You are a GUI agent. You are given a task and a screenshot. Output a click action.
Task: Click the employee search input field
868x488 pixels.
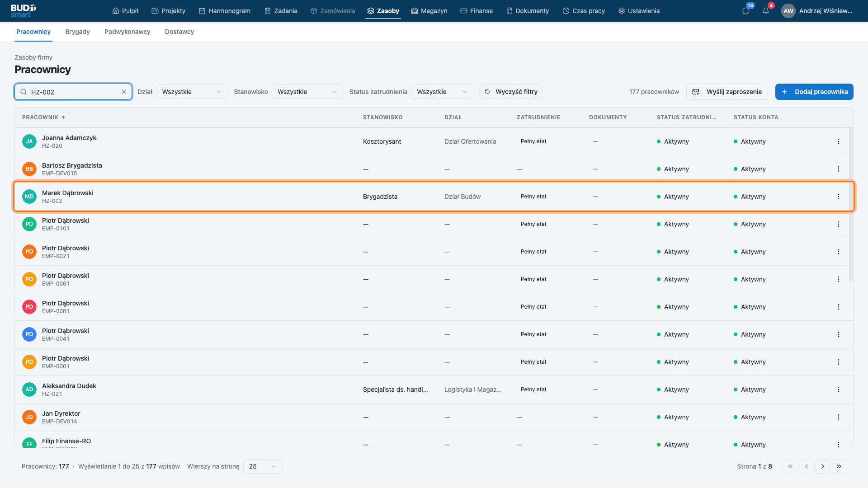[73, 92]
